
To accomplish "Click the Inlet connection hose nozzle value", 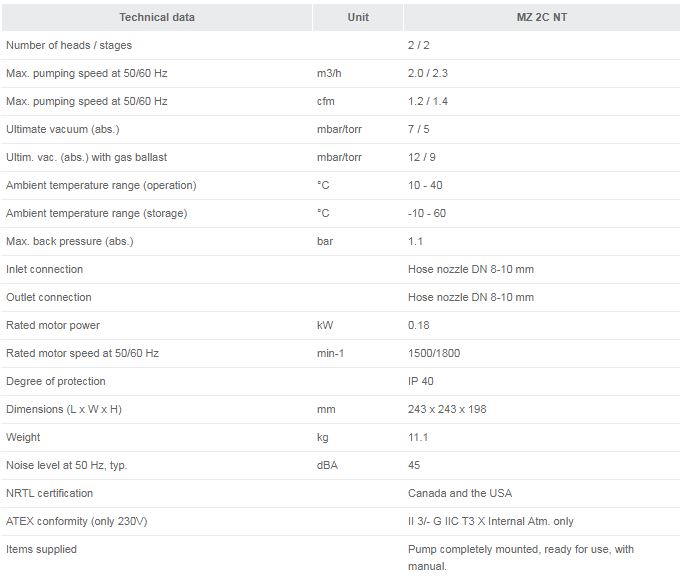I will [470, 269].
